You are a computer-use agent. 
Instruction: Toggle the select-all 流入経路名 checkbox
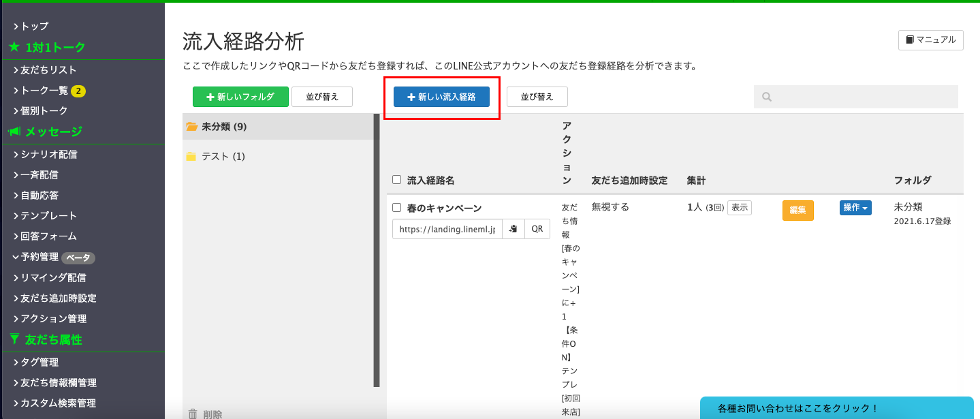397,180
